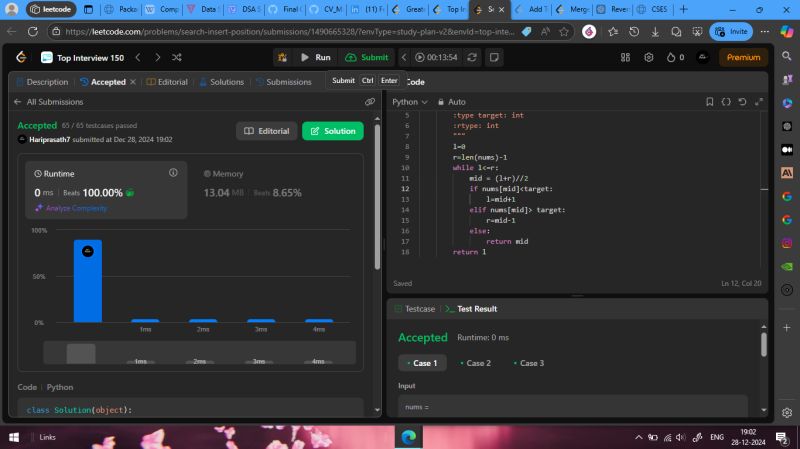800x449 pixels.
Task: Submit the solution
Action: coord(367,58)
